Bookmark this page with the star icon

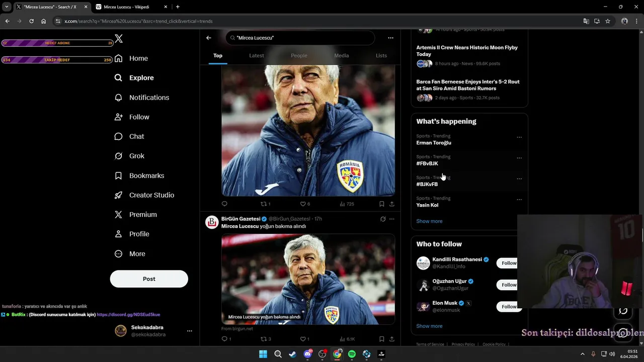[x=608, y=21]
